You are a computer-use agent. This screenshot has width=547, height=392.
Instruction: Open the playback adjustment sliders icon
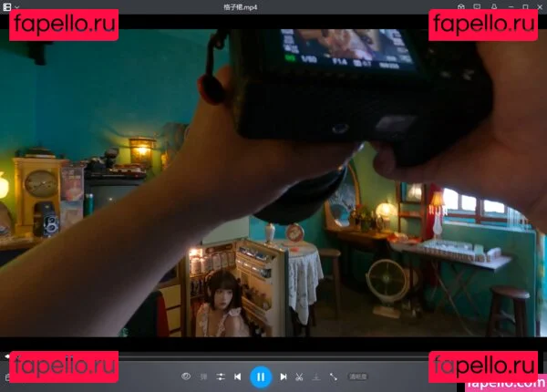pyautogui.click(x=220, y=376)
